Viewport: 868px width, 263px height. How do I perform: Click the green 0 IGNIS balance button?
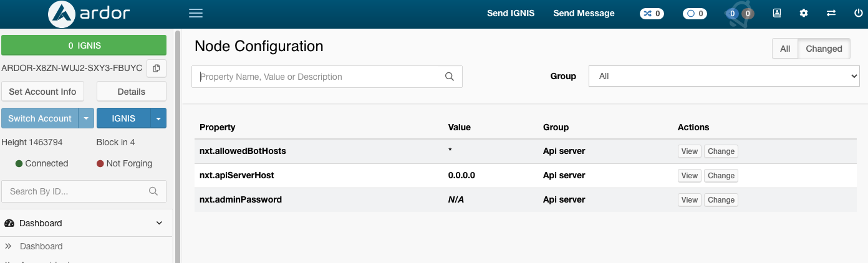pos(84,45)
